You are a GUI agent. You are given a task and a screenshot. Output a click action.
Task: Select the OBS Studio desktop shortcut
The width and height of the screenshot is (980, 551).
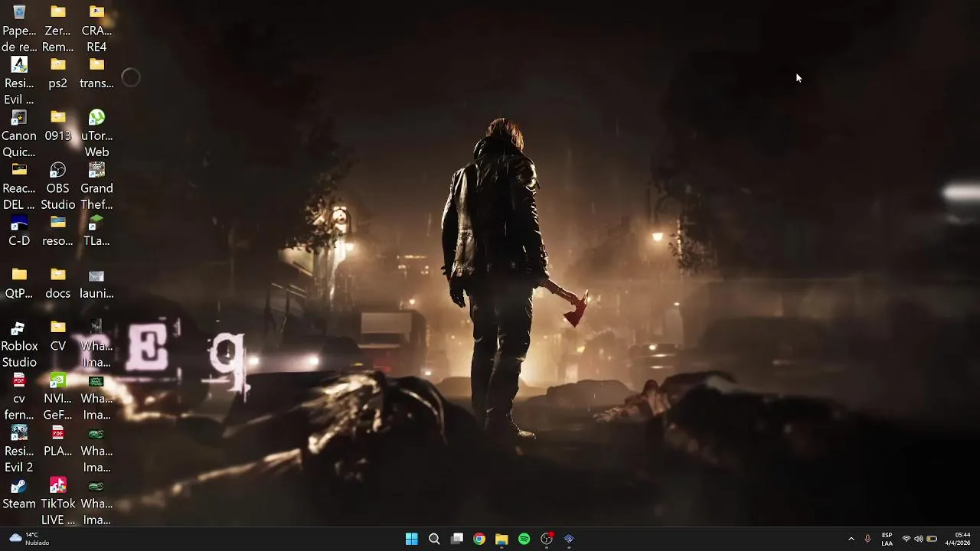(x=58, y=187)
